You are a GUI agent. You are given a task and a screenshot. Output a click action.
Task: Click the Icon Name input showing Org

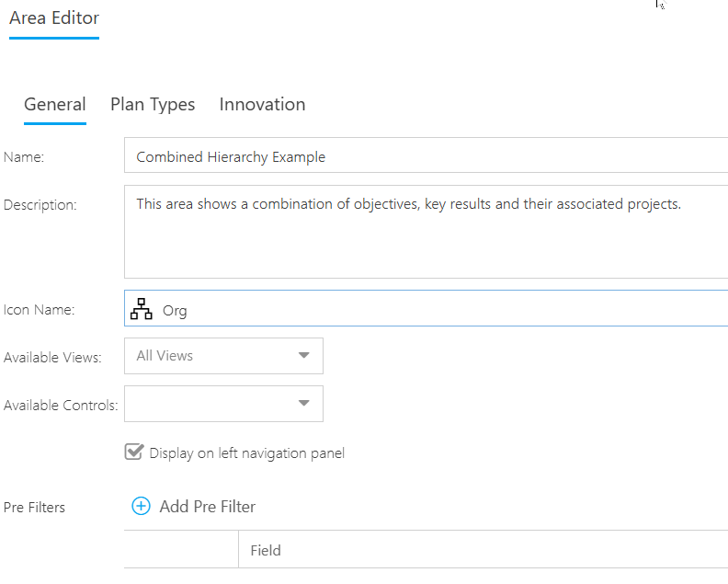426,308
